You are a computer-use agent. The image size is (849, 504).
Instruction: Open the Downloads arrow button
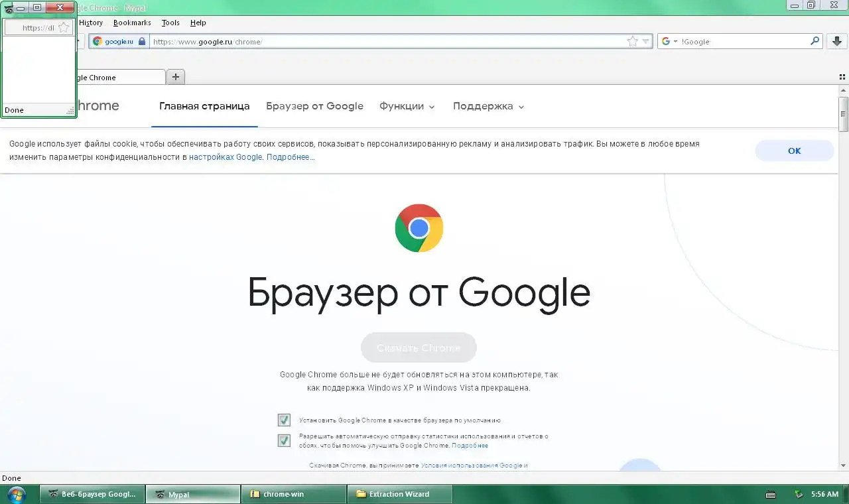(836, 41)
